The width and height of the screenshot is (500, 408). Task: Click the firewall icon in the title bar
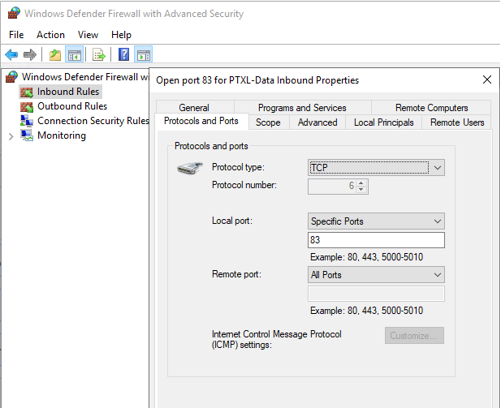point(14,13)
